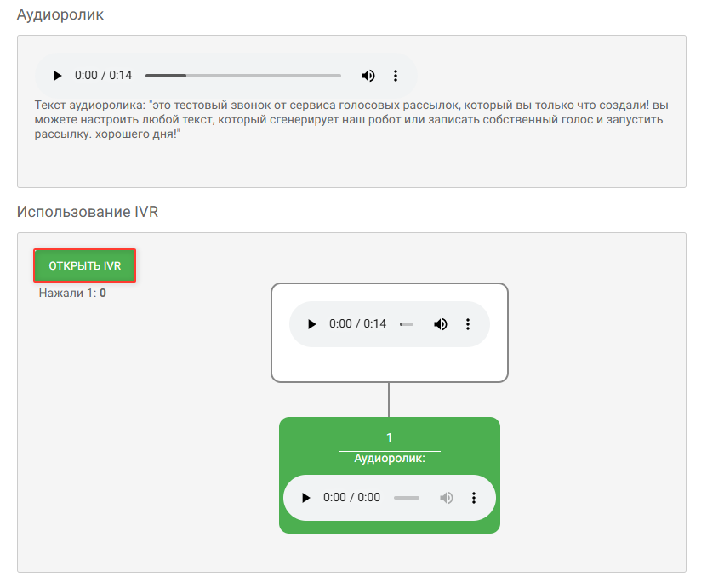Open three-dot menu in white IVR node player
707x588 pixels.
coord(468,323)
